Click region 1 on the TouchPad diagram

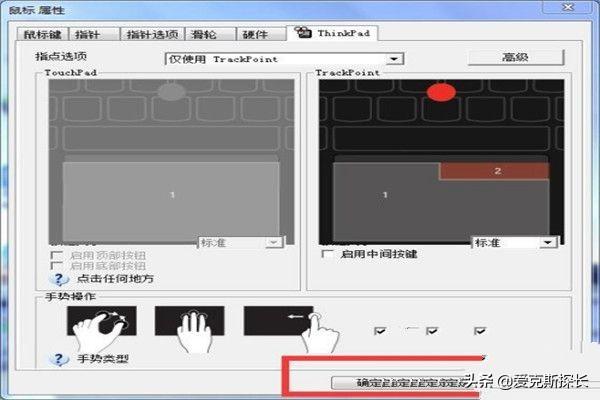(171, 194)
